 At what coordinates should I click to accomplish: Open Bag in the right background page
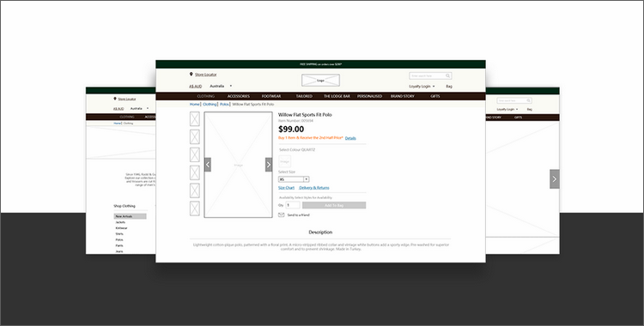(530, 109)
